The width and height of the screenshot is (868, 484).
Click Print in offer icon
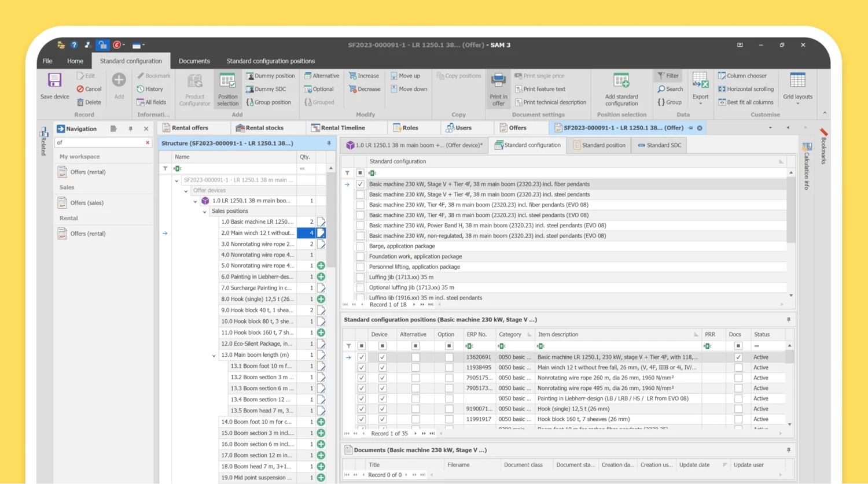(x=498, y=81)
